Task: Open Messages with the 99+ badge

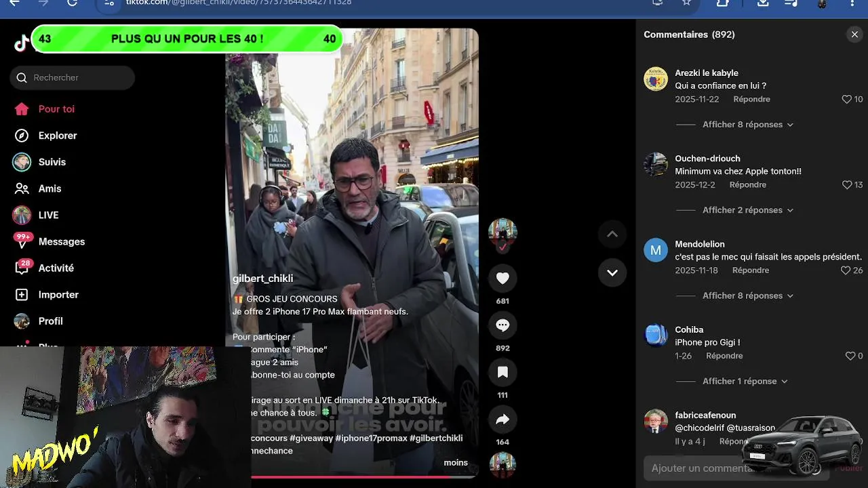Action: point(61,241)
